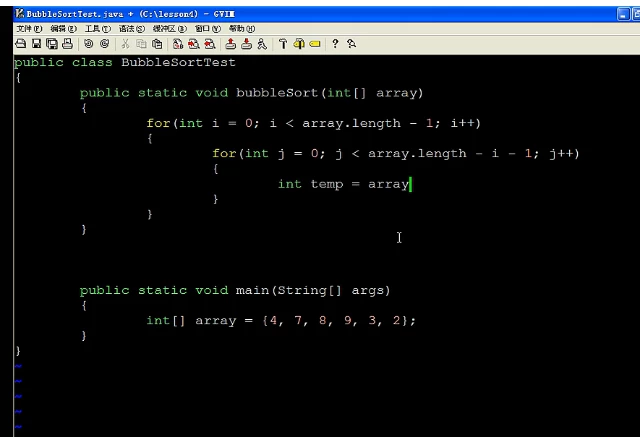Click the Save All files toolbar icon

[x=50, y=44]
